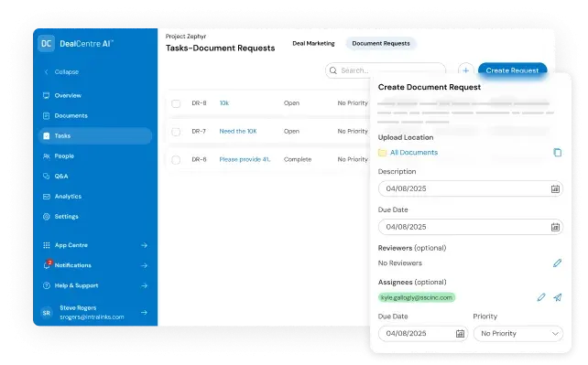Focus the Search input field
Viewport: 588px width, 365px height.
click(x=386, y=70)
